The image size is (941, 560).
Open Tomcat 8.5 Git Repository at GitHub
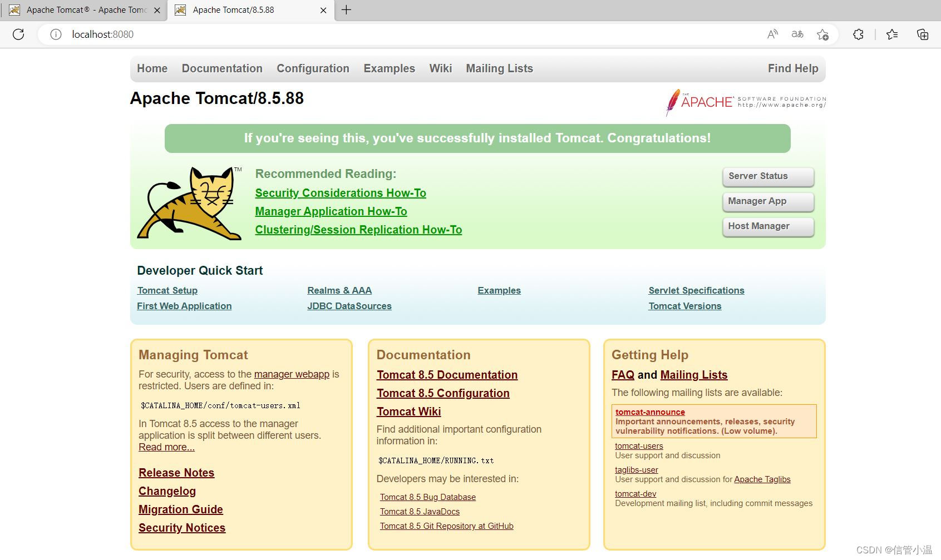(447, 526)
